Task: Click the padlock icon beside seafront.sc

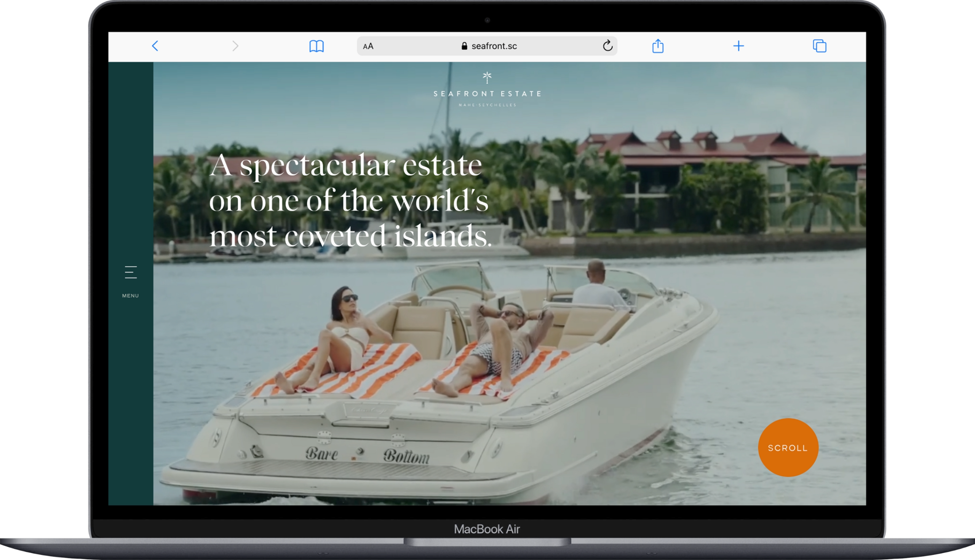Action: (x=464, y=46)
